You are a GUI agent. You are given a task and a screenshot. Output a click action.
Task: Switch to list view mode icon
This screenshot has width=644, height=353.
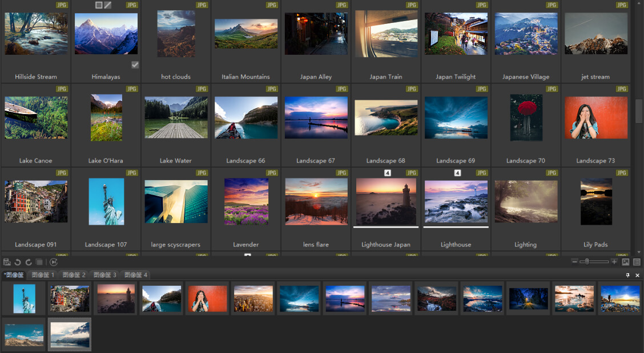pos(637,262)
